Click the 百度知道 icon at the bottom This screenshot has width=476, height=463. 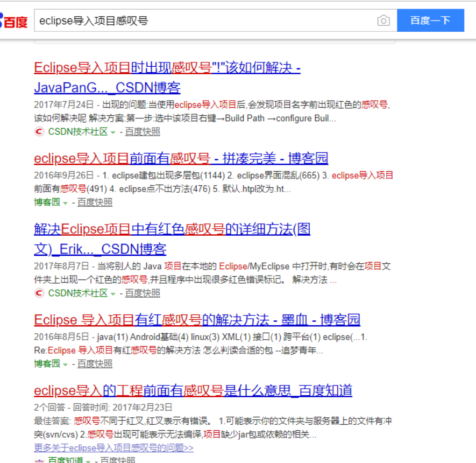(x=39, y=460)
